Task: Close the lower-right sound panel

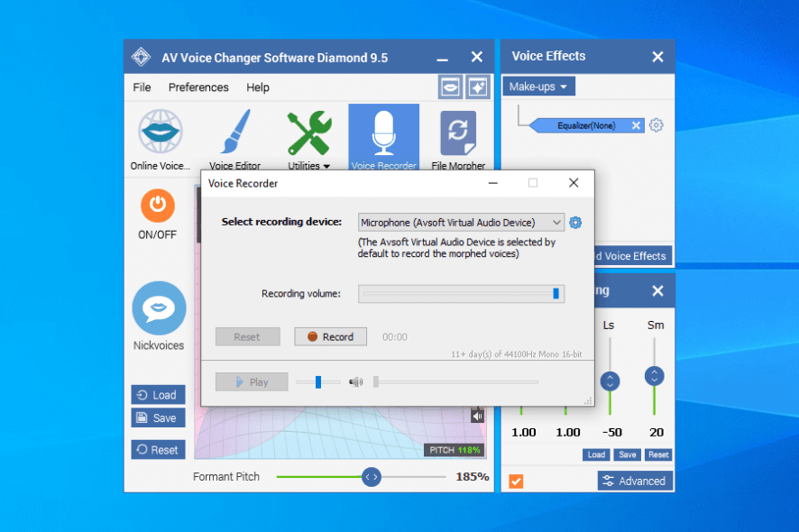Action: 657,290
